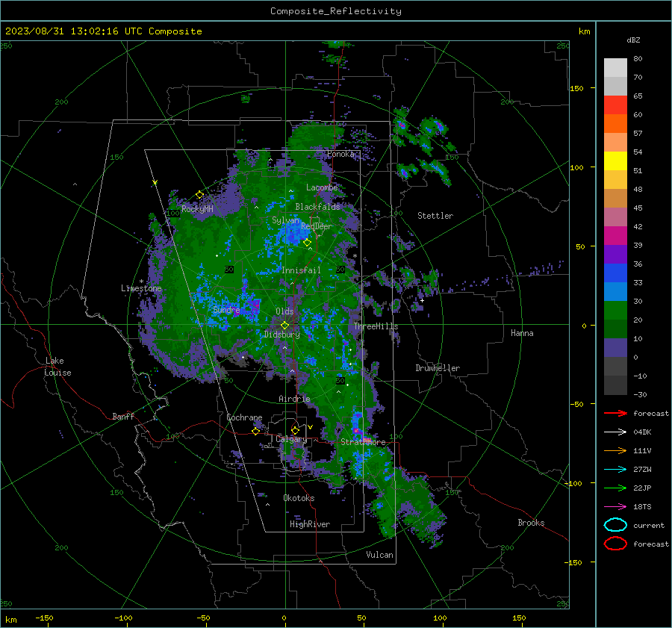Click the Blackfalds town label
672x628 pixels.
(x=317, y=207)
